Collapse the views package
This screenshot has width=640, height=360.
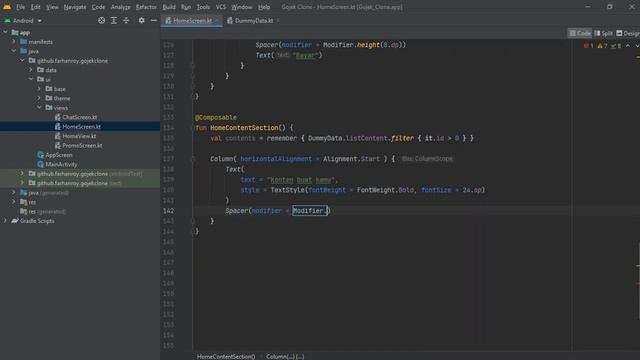click(x=40, y=107)
